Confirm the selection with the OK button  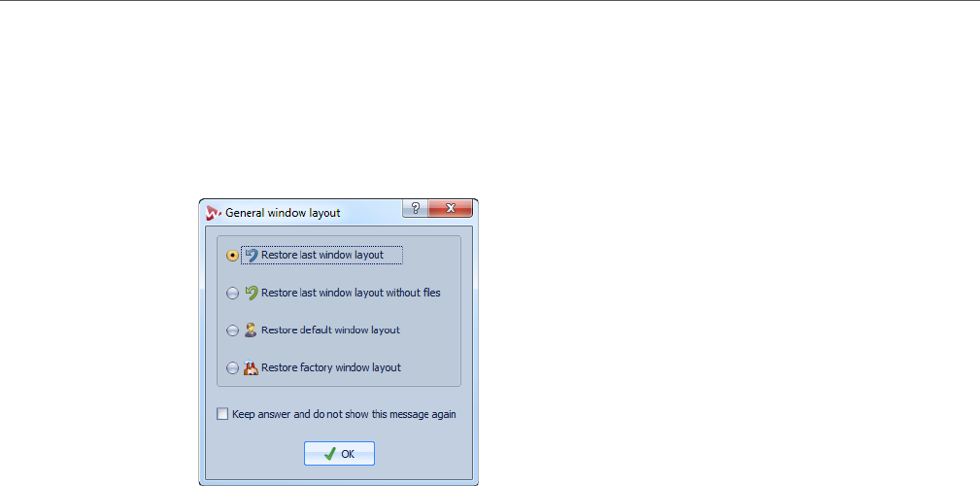tap(339, 454)
